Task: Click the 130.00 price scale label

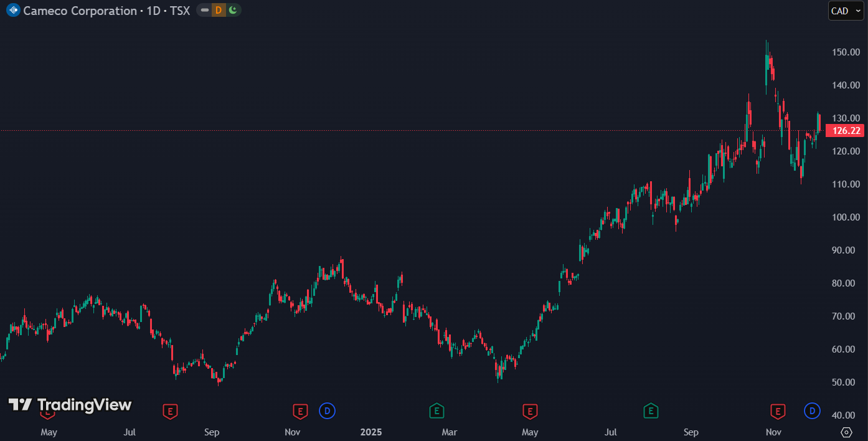Action: click(x=846, y=118)
